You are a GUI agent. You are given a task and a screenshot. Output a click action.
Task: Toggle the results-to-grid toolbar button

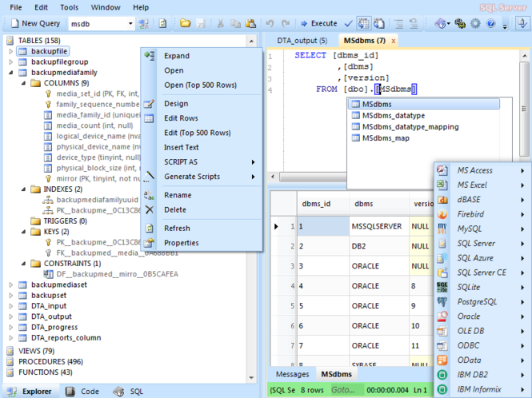pos(364,23)
